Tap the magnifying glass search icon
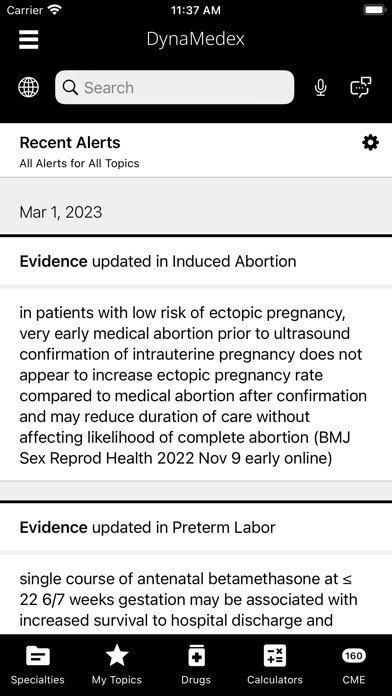Screen dimensions: 392x696 pyautogui.click(x=70, y=87)
